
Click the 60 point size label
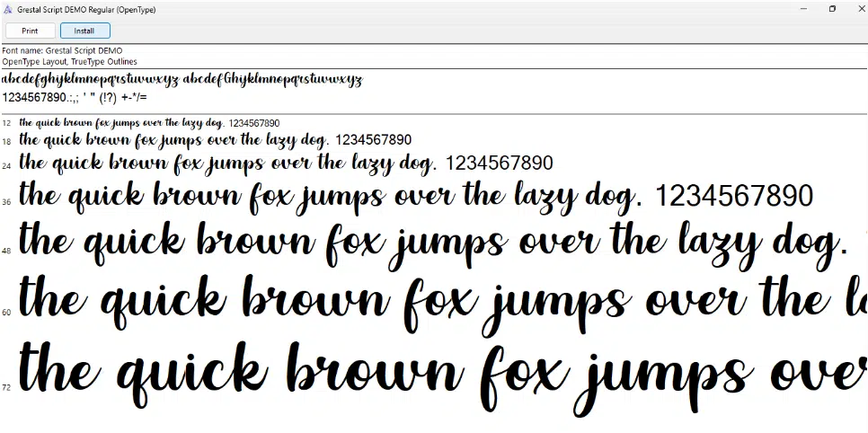point(6,313)
